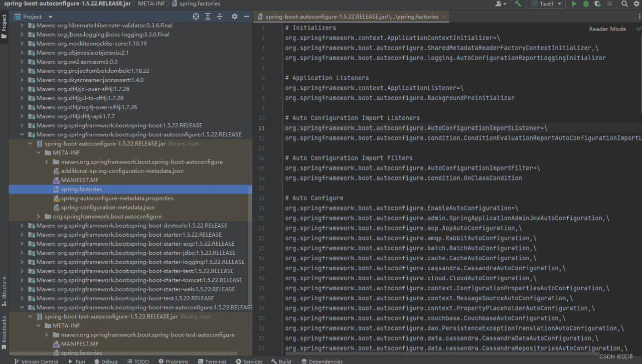Expand Maven hibernate-validator library node
The height and width of the screenshot is (364, 642).
22,25
